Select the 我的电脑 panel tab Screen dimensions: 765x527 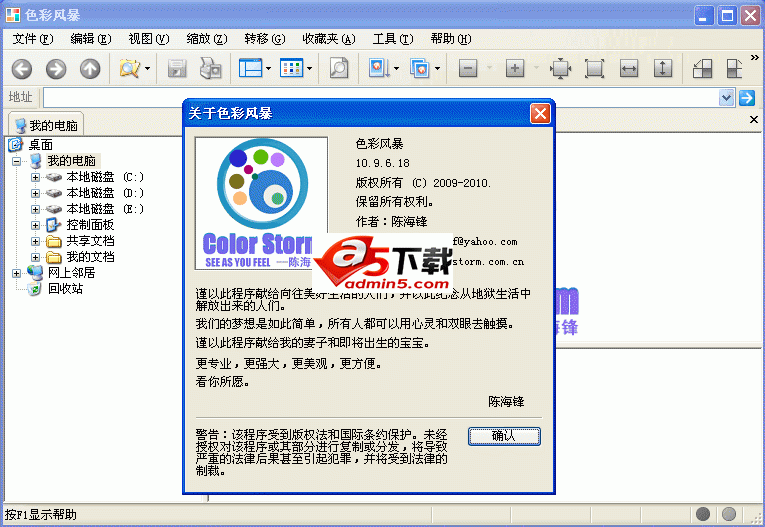click(46, 125)
